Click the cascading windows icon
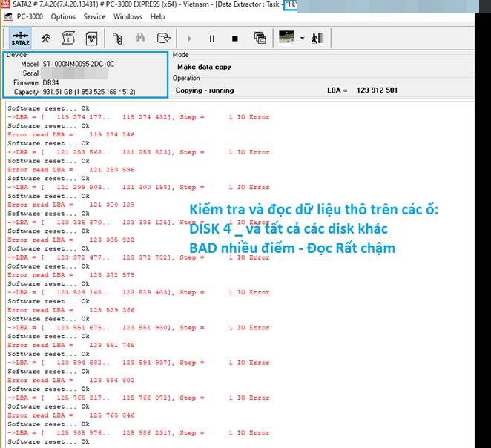Screen dimensions: 491x448 [x=260, y=38]
